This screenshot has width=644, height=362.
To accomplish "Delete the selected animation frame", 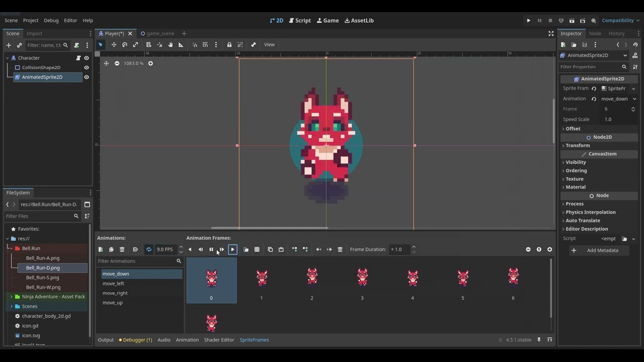I will 340,249.
